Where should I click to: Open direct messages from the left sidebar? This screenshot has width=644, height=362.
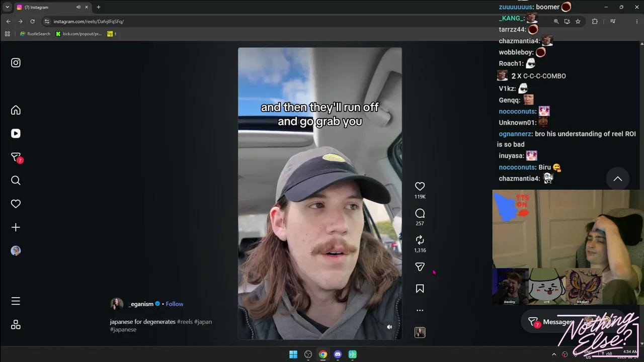(16, 157)
